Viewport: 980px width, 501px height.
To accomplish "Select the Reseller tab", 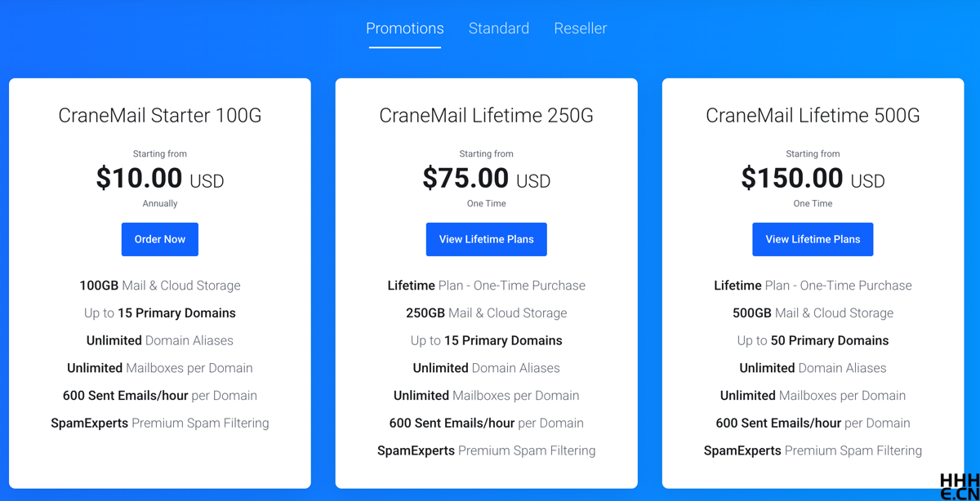I will 580,29.
